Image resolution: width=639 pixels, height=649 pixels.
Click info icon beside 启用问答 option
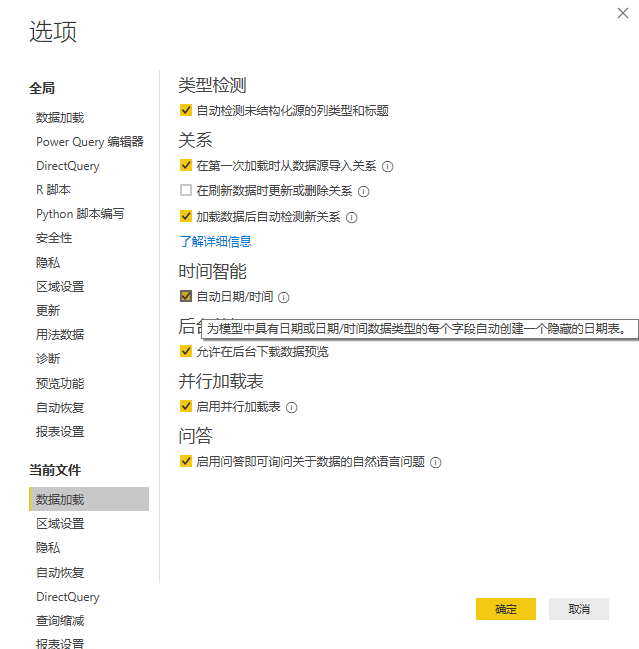(436, 462)
